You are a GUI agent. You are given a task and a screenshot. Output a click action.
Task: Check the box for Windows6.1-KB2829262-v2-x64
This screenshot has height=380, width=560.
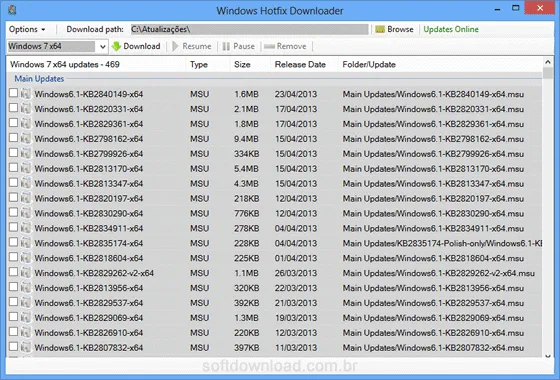click(x=14, y=272)
